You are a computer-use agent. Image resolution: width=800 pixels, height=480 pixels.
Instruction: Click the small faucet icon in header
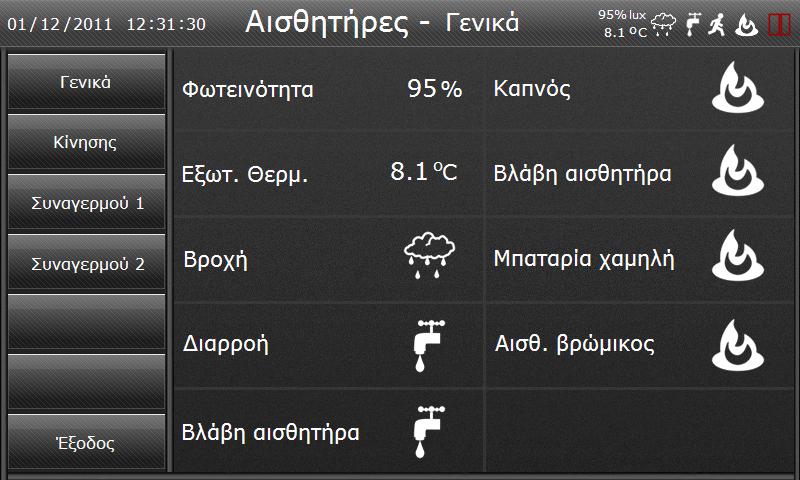(693, 24)
